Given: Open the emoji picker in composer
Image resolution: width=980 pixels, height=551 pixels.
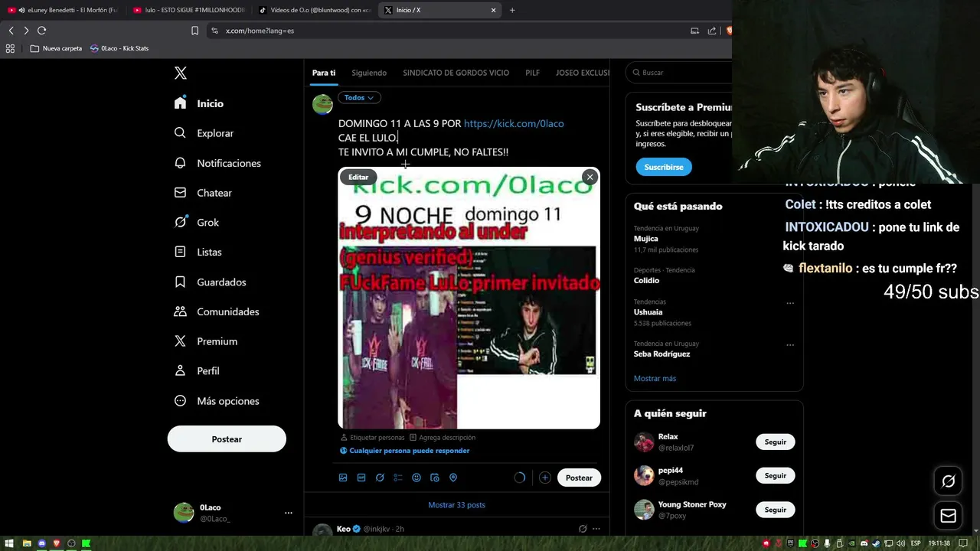Looking at the screenshot, I should 416,478.
